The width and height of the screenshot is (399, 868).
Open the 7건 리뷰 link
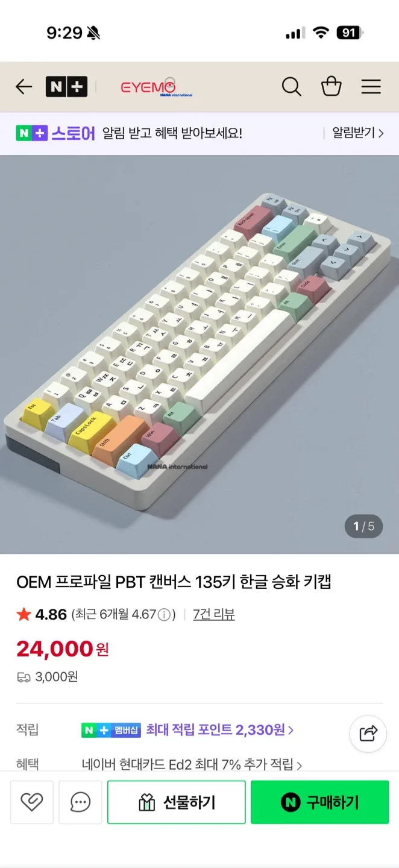[214, 614]
